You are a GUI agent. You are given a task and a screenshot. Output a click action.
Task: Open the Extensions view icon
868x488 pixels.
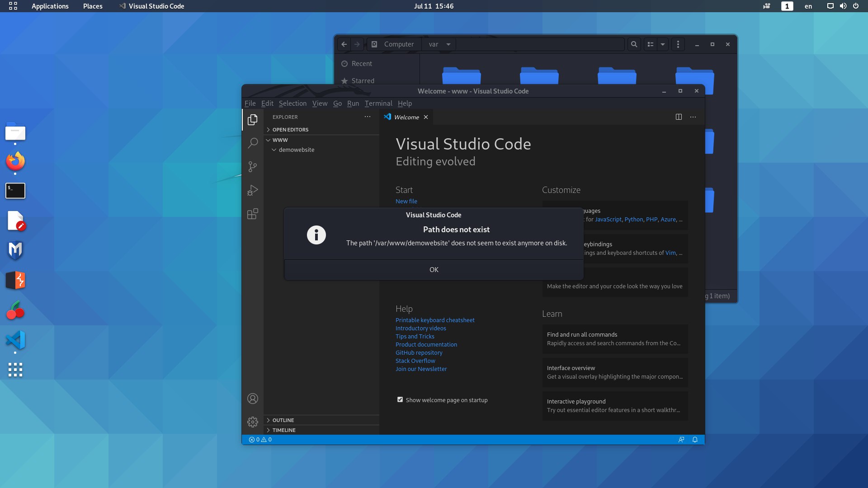click(x=253, y=214)
